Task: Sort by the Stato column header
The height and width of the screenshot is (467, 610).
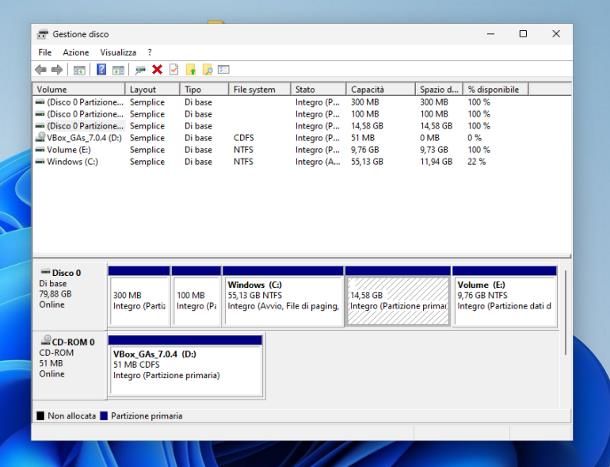Action: [x=318, y=90]
